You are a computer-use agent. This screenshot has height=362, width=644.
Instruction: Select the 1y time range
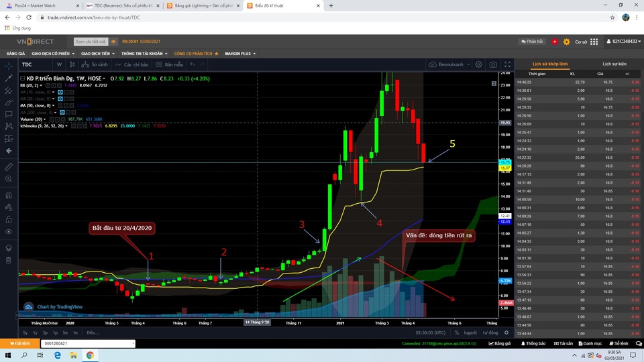36,333
